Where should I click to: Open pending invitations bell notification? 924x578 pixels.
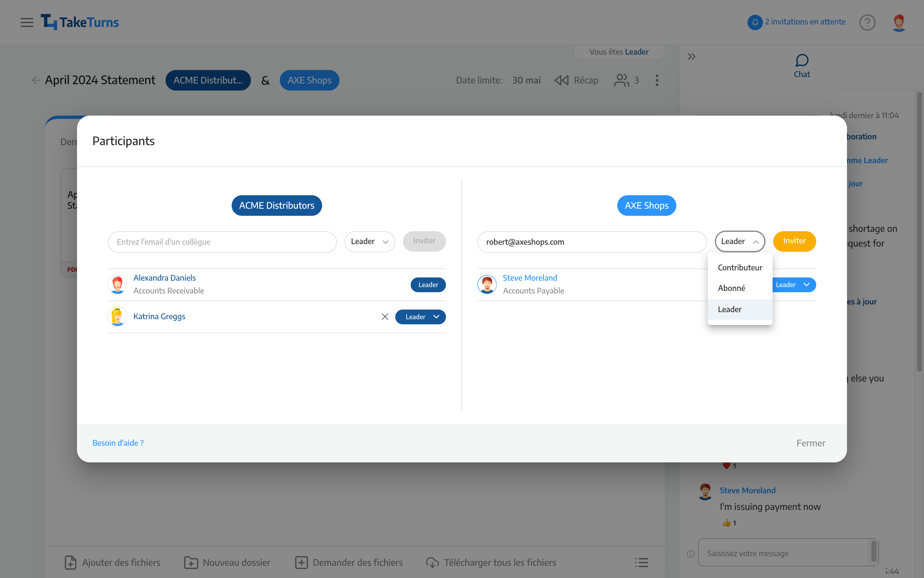[x=755, y=22]
